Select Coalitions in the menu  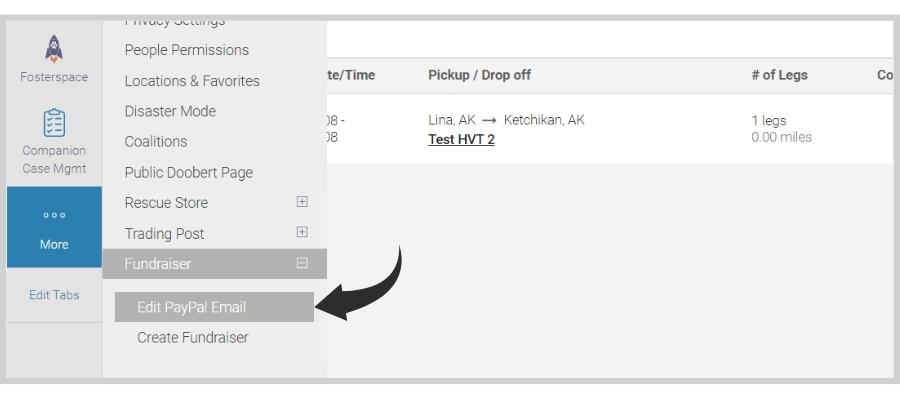[x=156, y=142]
